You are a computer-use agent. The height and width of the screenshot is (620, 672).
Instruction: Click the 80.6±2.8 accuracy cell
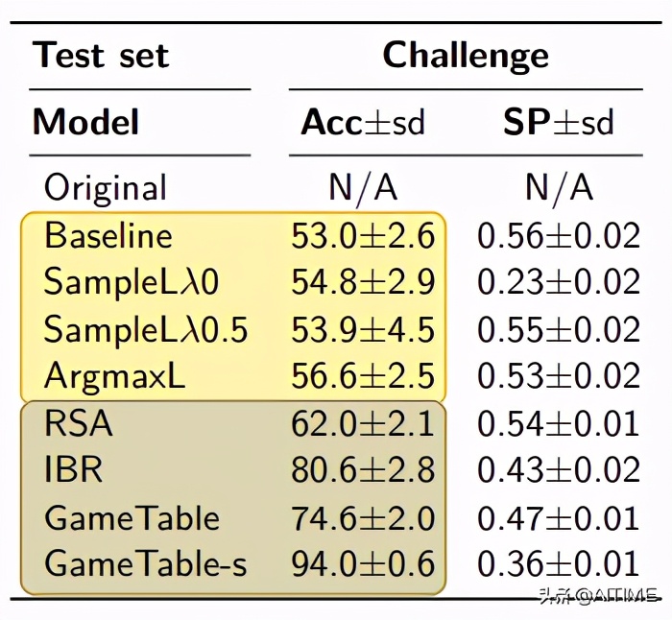pos(363,470)
